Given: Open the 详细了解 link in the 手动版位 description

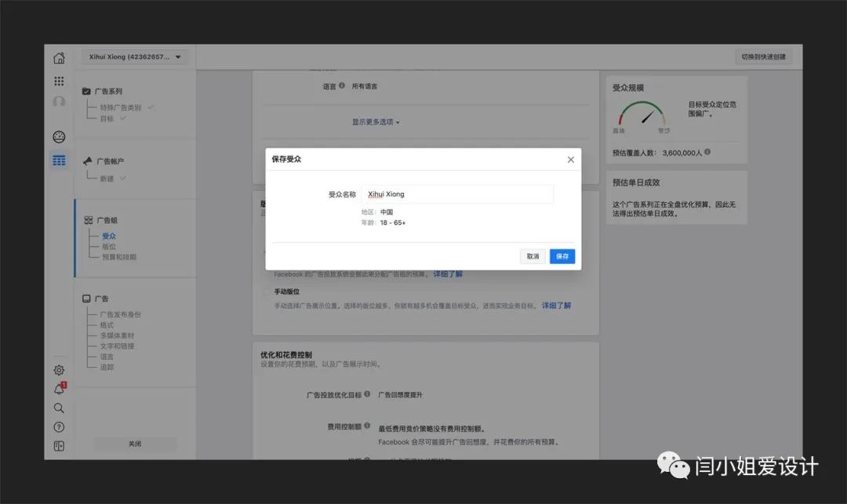Looking at the screenshot, I should pos(556,306).
